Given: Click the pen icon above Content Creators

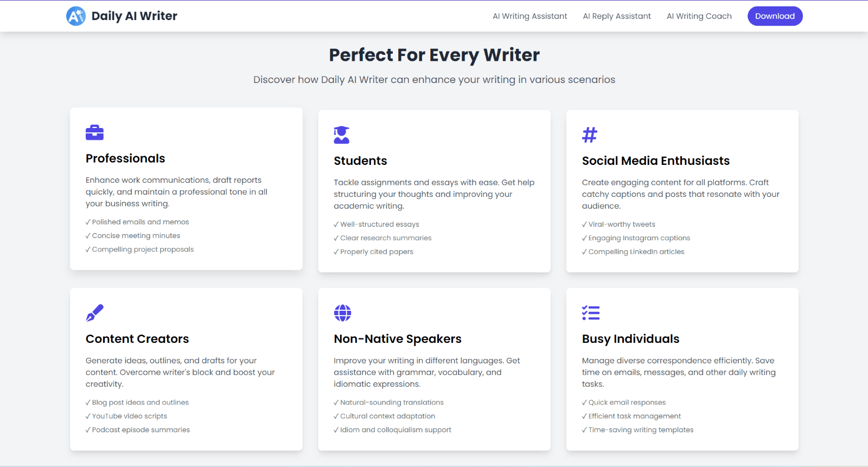Looking at the screenshot, I should 94,313.
